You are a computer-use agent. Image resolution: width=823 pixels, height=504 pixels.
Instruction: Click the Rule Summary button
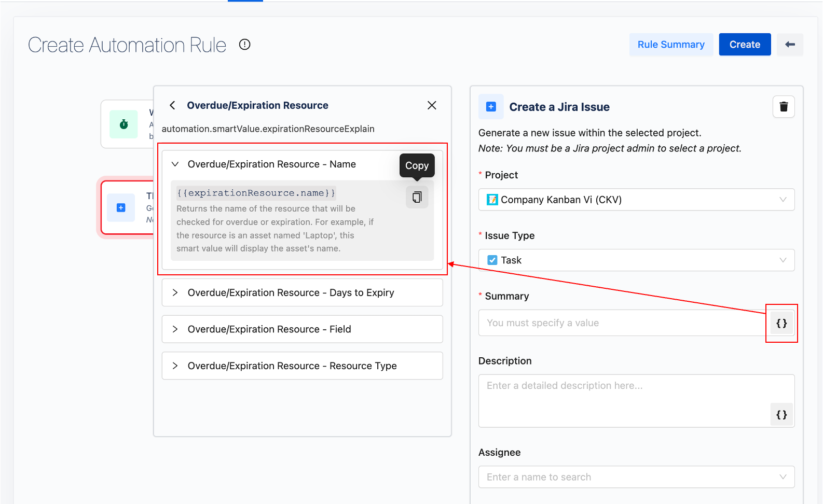click(671, 45)
